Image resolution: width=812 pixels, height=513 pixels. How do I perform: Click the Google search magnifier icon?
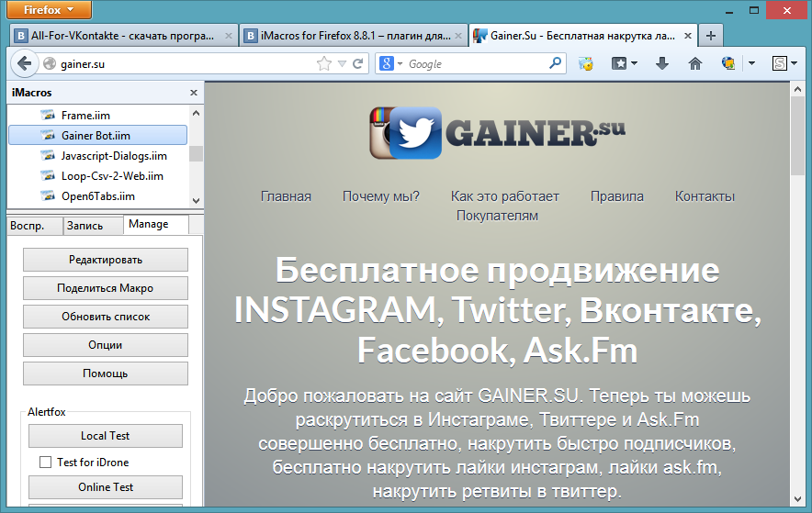(x=555, y=63)
